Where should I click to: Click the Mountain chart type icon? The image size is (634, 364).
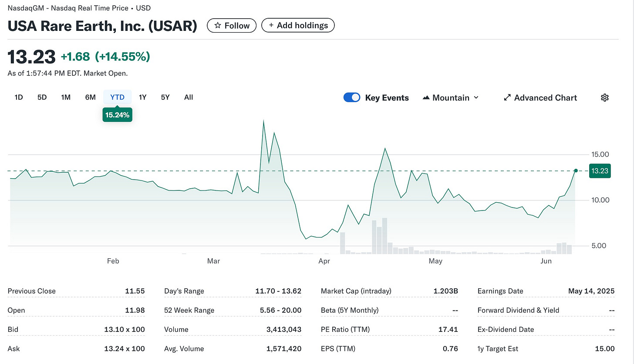click(x=426, y=98)
